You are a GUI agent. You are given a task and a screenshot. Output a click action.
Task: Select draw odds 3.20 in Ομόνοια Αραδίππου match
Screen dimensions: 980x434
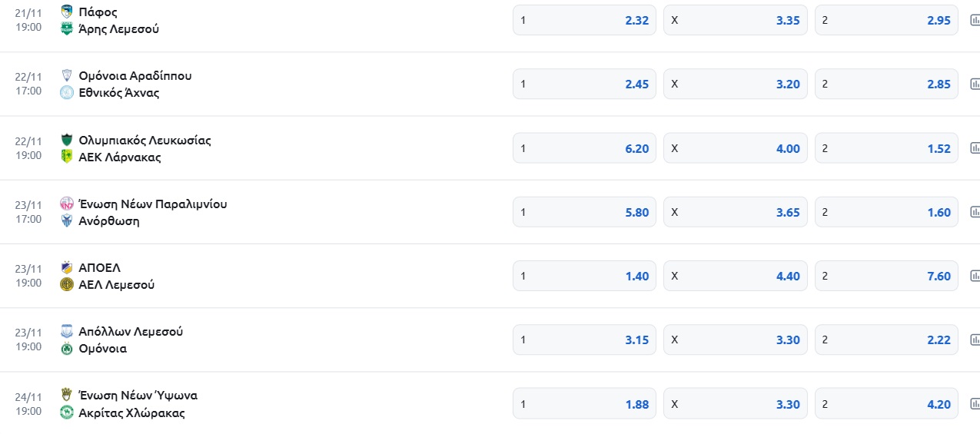pyautogui.click(x=736, y=84)
